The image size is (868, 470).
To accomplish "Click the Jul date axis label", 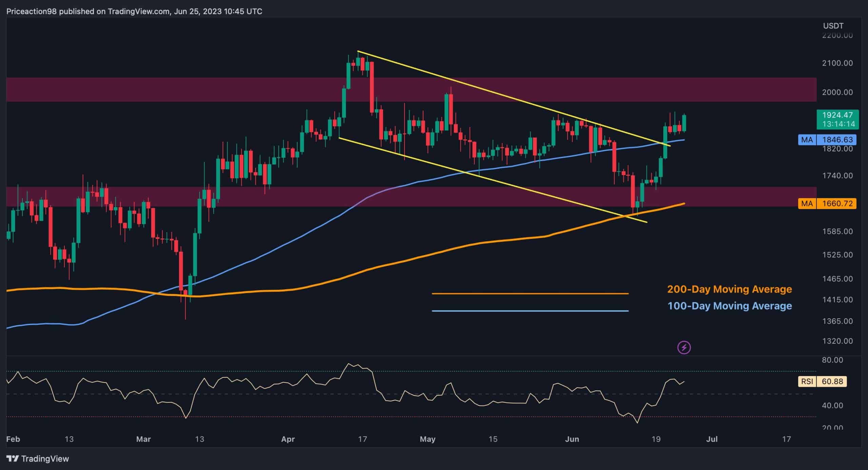I will 712,439.
